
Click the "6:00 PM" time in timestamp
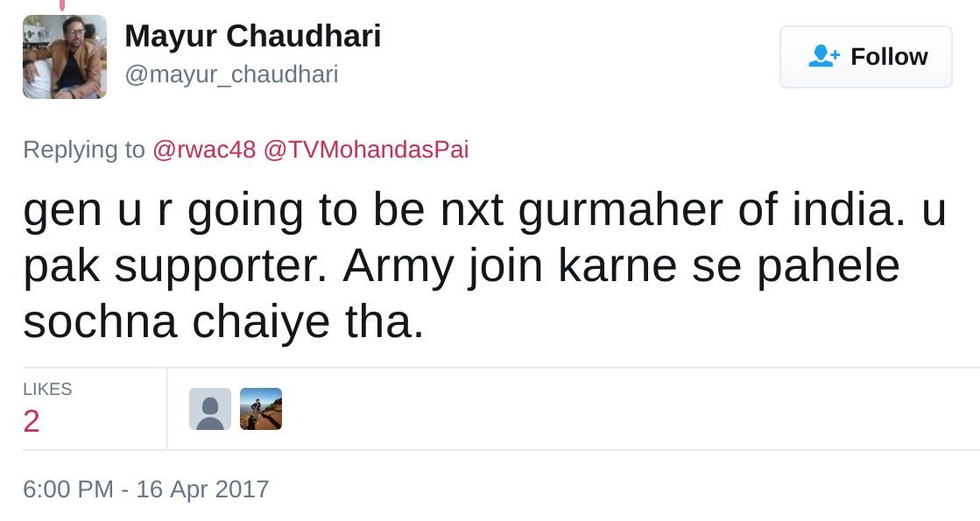[68, 489]
